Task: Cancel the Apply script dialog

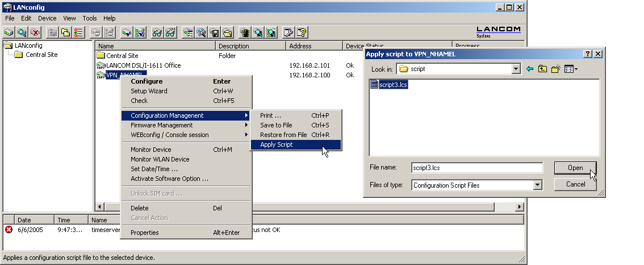Action: point(575,184)
